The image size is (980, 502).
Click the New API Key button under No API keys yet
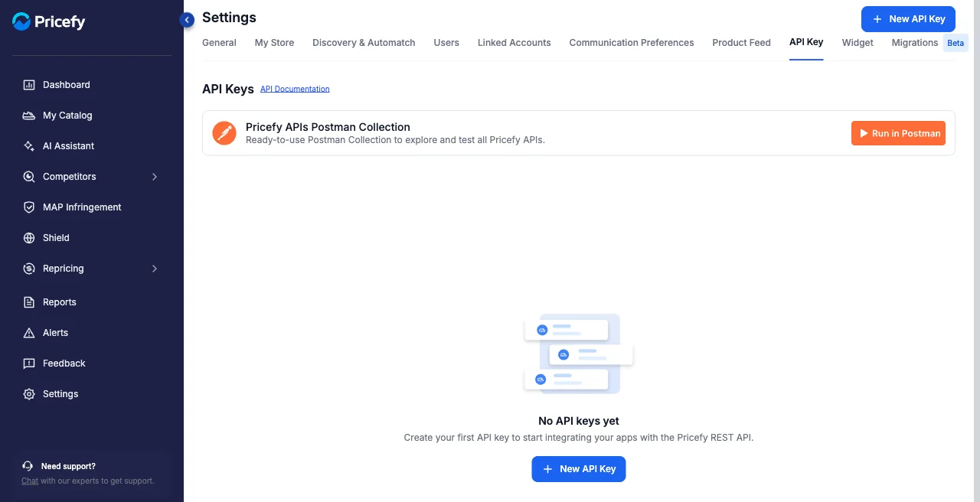pyautogui.click(x=579, y=469)
